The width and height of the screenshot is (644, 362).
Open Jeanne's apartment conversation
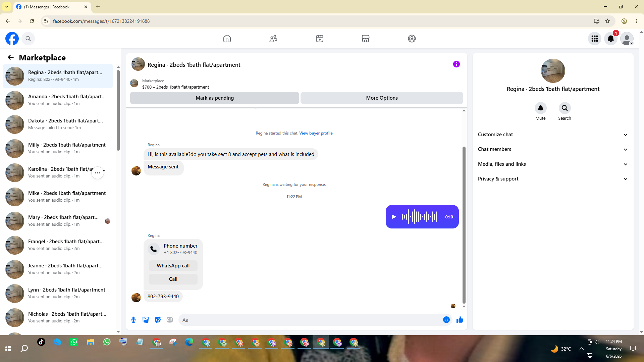point(58,269)
